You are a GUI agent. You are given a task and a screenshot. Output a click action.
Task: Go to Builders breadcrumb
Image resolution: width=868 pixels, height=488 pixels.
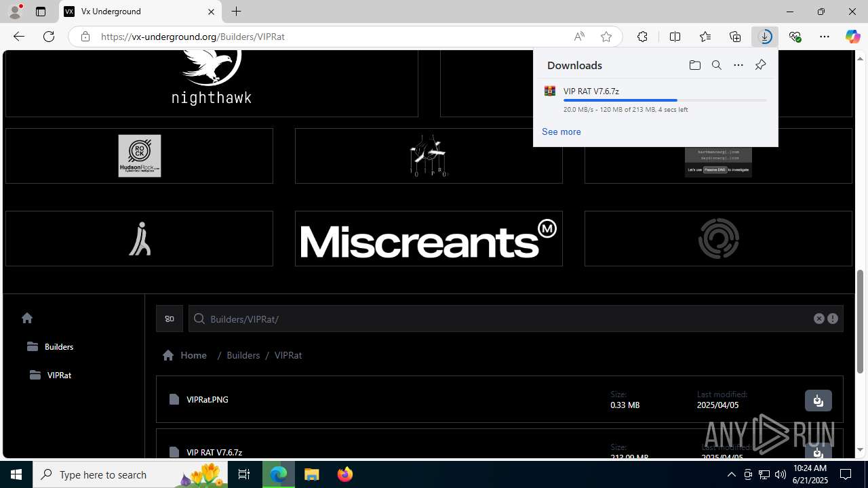coord(243,355)
